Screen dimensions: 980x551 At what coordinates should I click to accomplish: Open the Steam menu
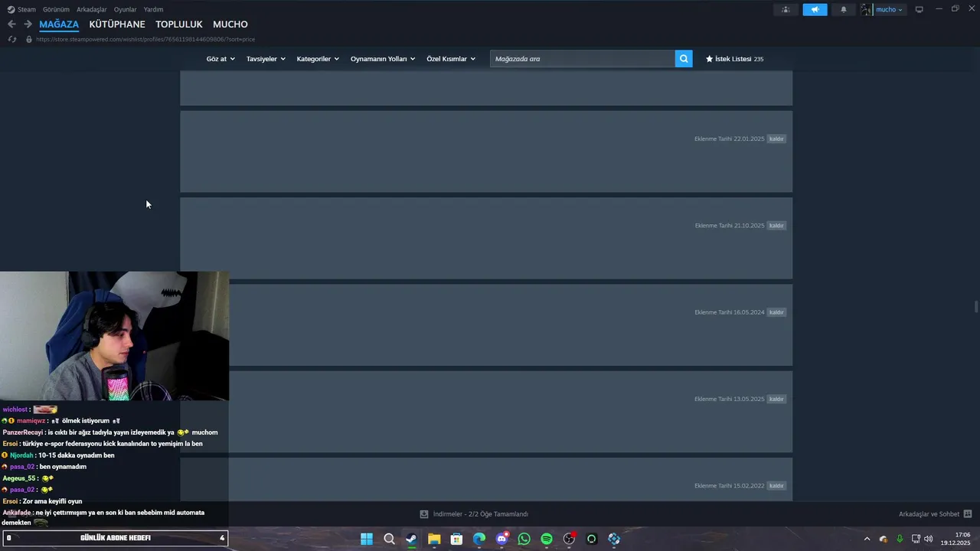click(x=21, y=9)
